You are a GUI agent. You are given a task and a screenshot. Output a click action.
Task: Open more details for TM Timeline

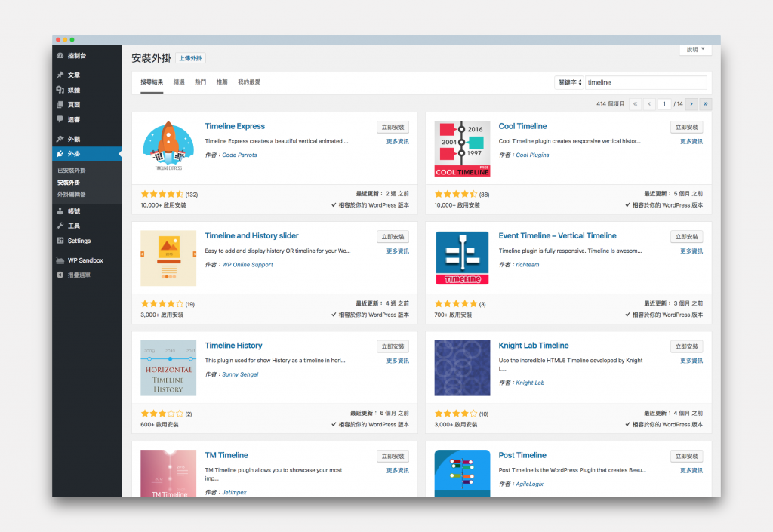coord(398,471)
